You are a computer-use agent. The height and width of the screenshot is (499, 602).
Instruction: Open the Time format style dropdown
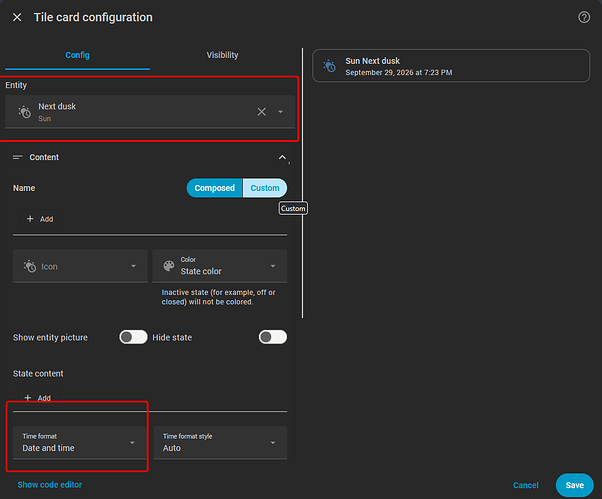[x=220, y=443]
